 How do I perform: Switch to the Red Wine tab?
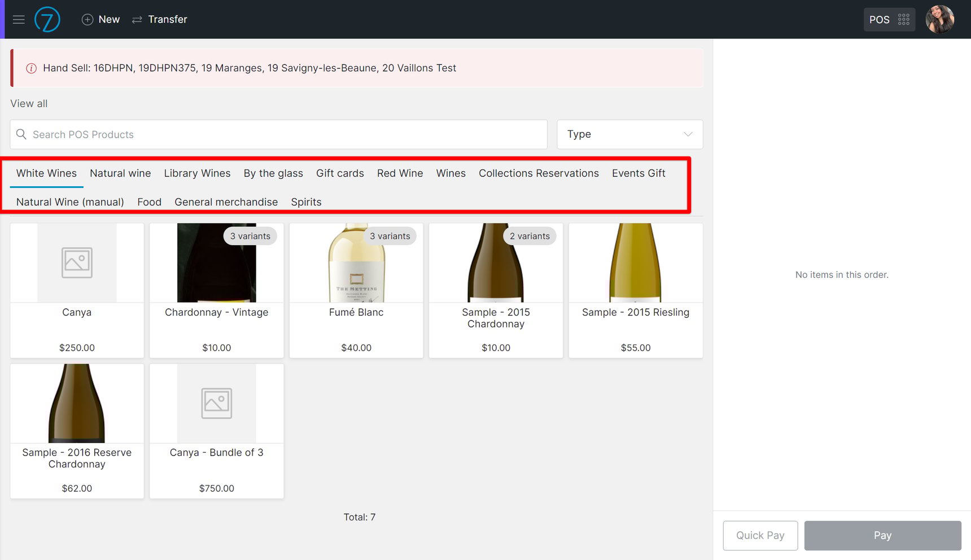(x=400, y=173)
